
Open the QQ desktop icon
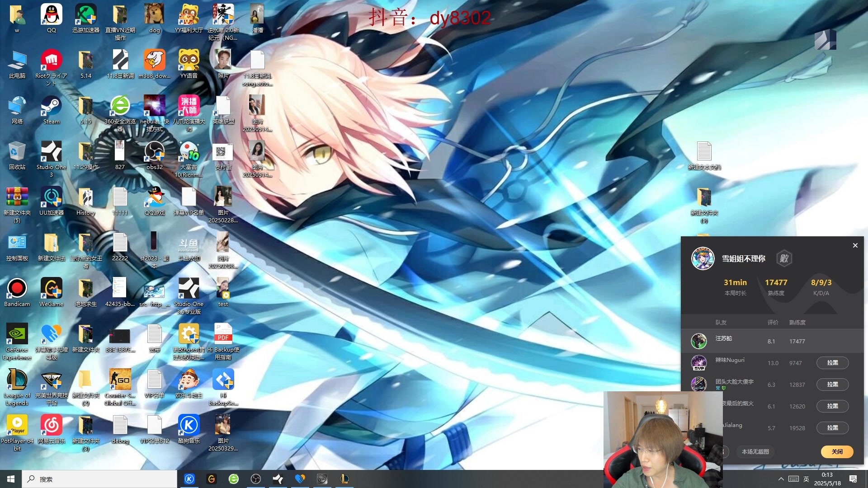click(x=52, y=19)
